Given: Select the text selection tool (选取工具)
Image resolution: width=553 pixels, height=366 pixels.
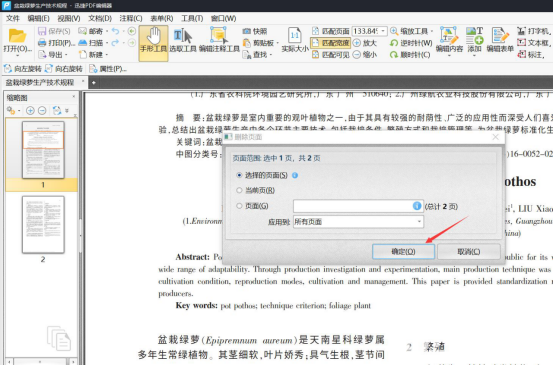Looking at the screenshot, I should click(x=183, y=41).
